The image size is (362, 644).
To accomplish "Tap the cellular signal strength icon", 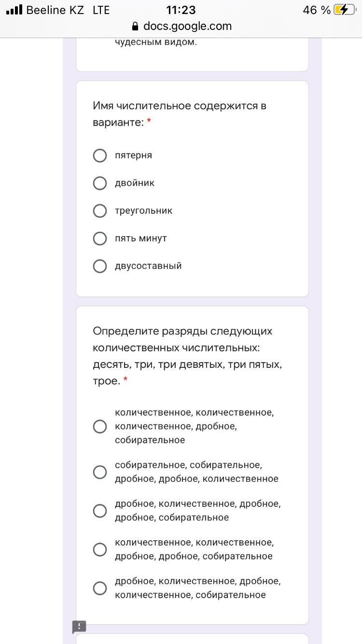I will 14,10.
